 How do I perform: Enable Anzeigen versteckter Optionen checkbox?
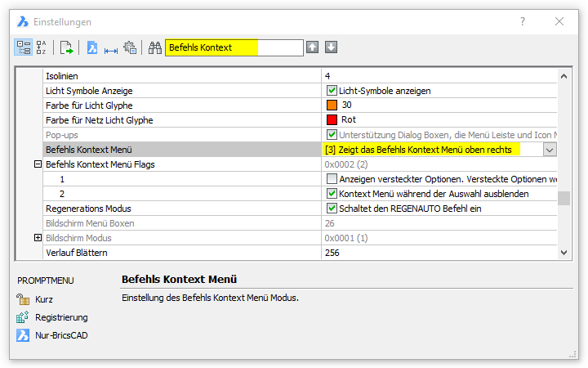pos(332,179)
